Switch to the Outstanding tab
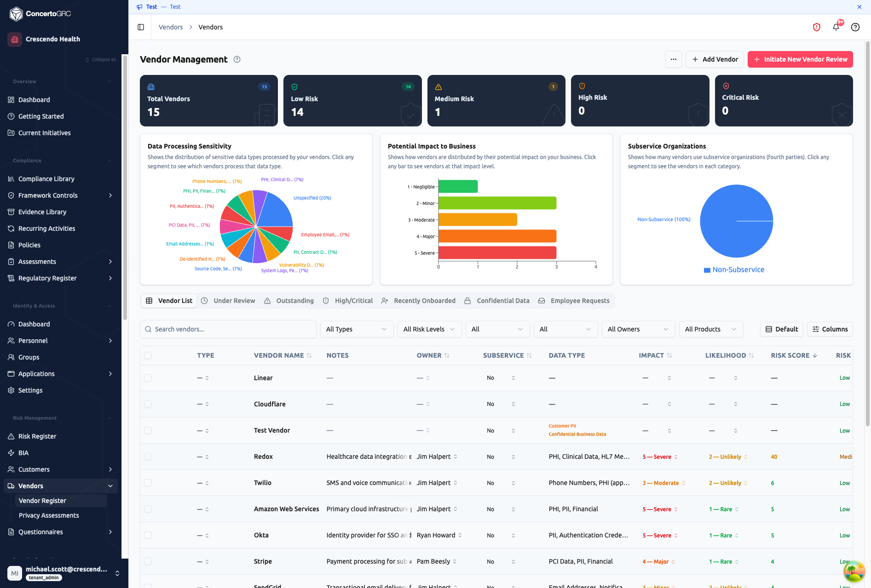The height and width of the screenshot is (588, 871). [289, 301]
